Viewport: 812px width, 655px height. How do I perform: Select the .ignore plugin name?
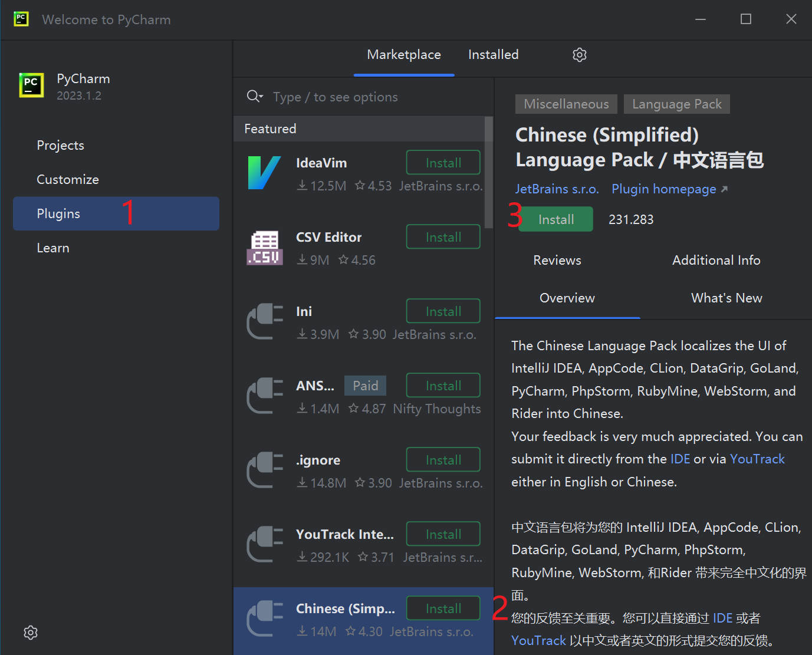point(318,460)
